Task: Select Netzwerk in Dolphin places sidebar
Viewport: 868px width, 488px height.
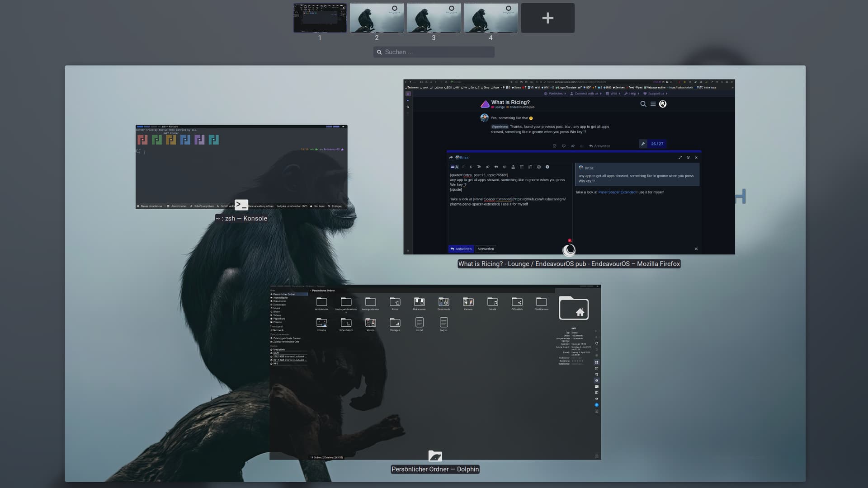Action: pos(278,330)
